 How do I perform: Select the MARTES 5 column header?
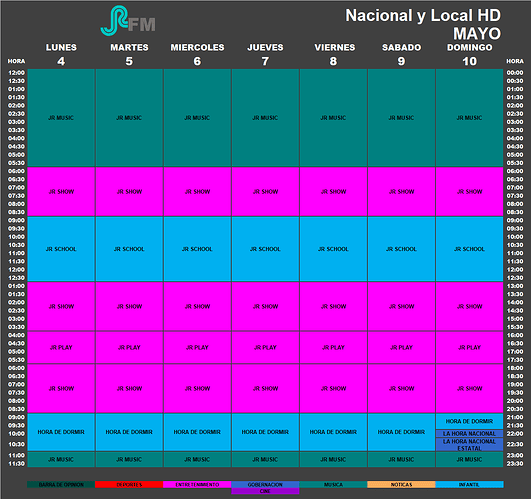[x=129, y=55]
